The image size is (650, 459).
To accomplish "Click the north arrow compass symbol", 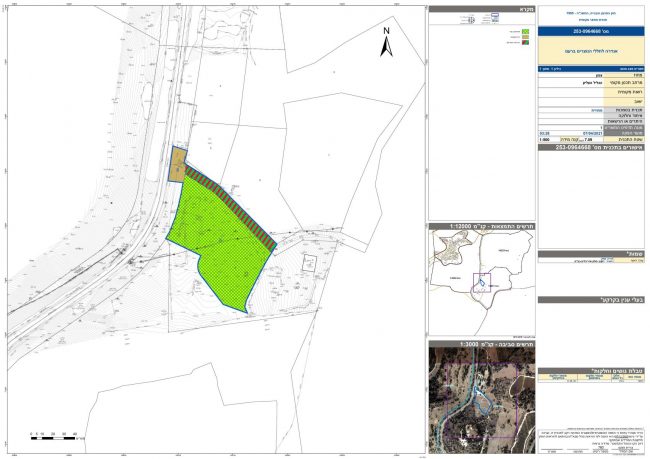I will tap(387, 42).
